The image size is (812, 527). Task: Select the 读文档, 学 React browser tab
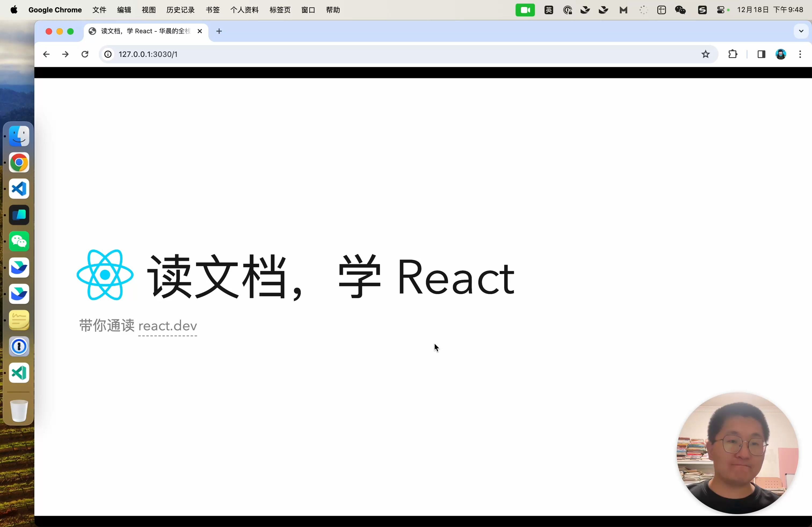[x=146, y=31]
